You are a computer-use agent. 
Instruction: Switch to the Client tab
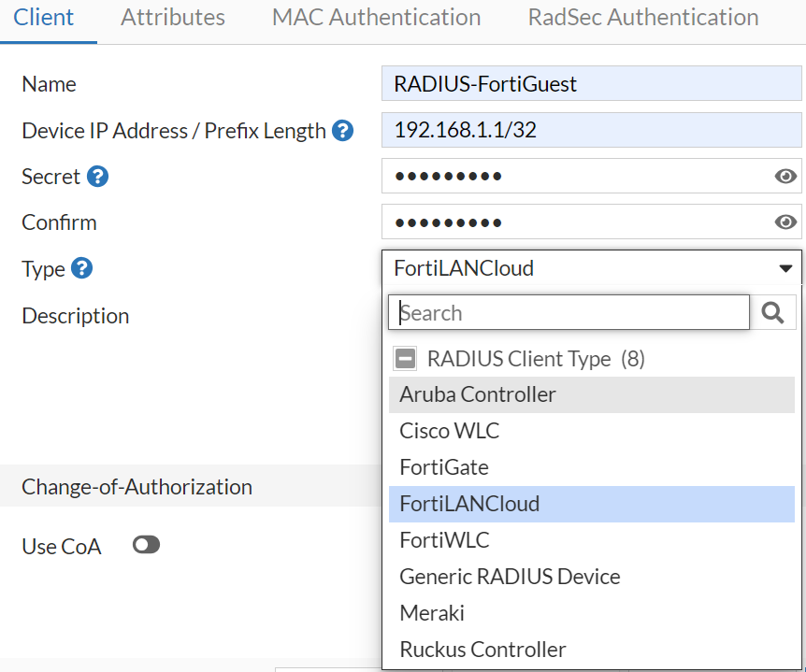coord(44,18)
